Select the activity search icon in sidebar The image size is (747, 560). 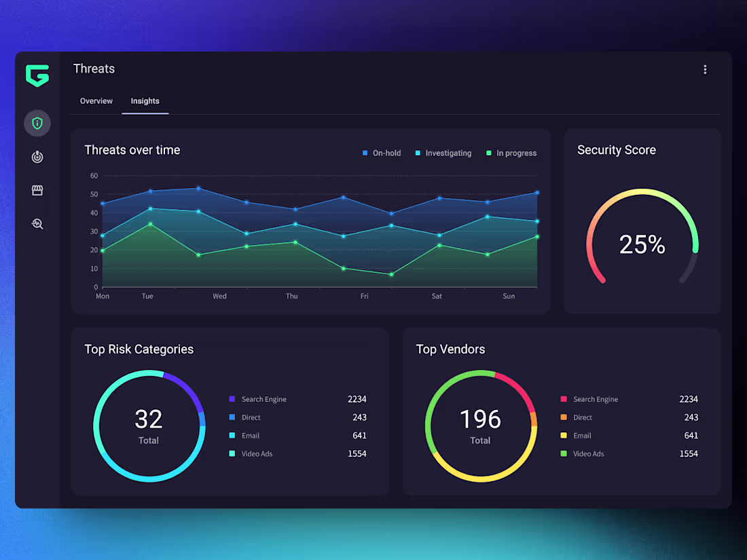(x=37, y=223)
